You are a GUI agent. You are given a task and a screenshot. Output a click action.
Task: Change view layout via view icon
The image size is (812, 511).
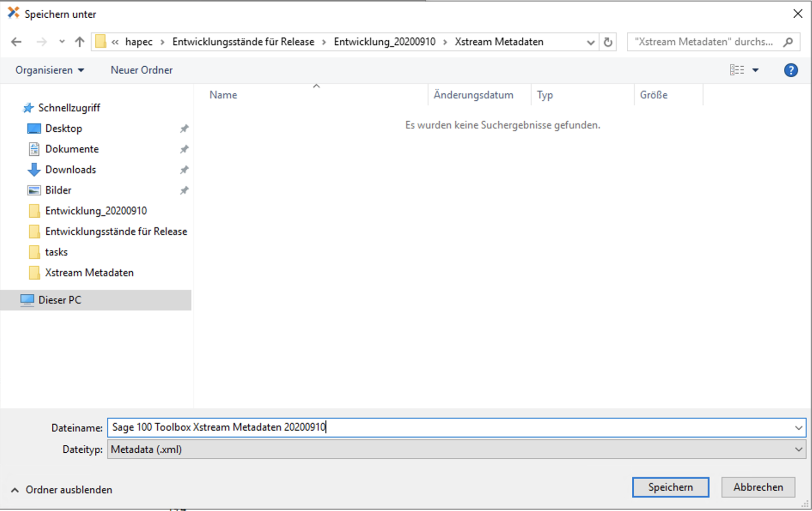click(737, 70)
